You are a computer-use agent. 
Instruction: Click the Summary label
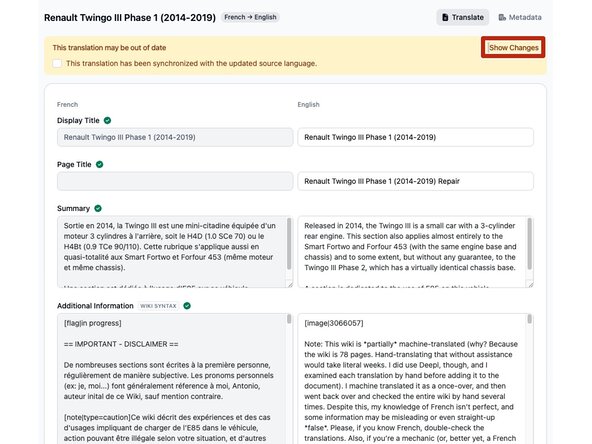tap(73, 208)
